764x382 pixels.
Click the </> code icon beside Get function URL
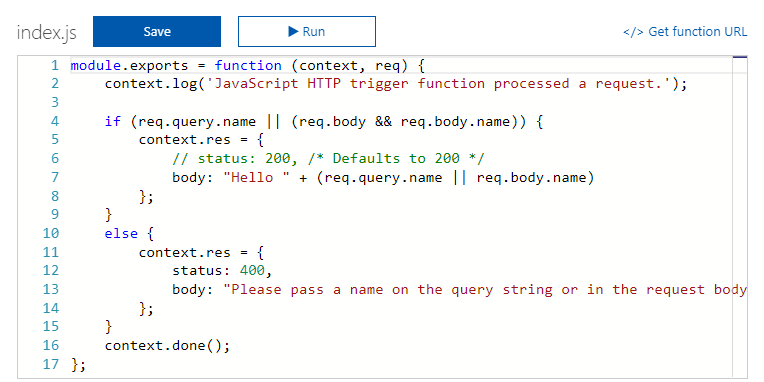[x=633, y=32]
